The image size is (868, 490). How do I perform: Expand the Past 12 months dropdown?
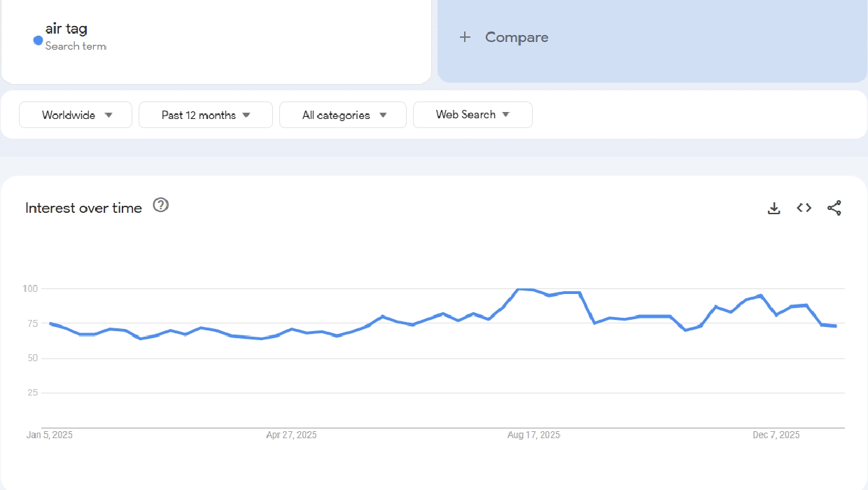coord(206,115)
